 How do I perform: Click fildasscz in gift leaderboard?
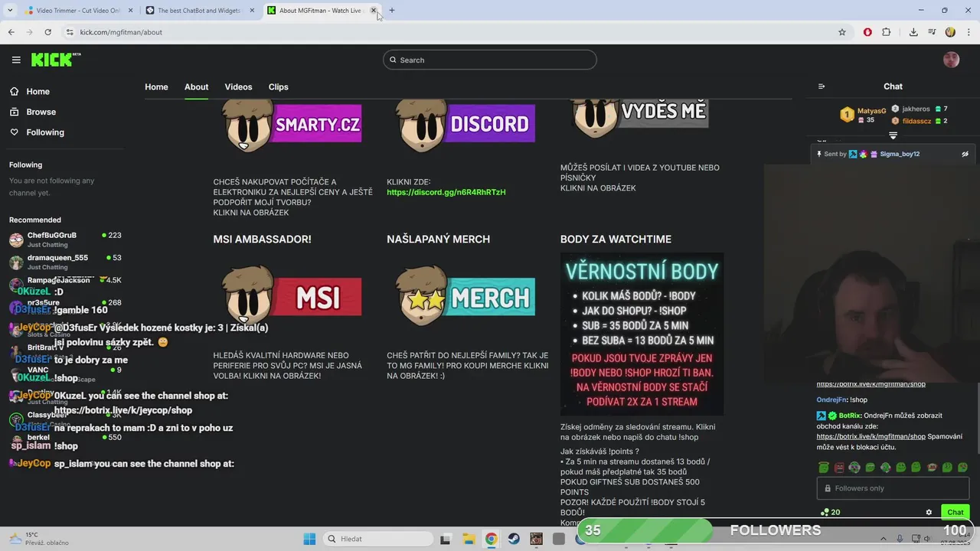[916, 121]
